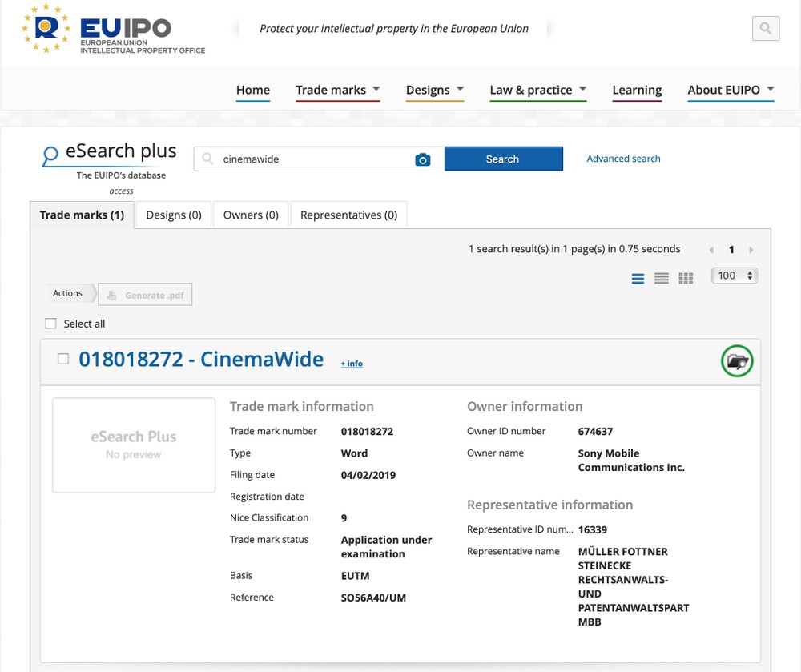
Task: Click the eSearch plus magnifier logo
Action: tap(50, 155)
